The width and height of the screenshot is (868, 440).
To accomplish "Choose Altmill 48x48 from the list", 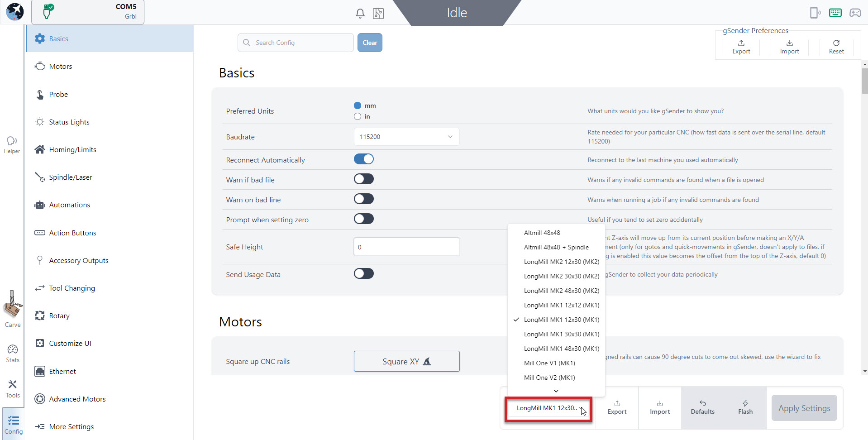I will click(x=556, y=233).
